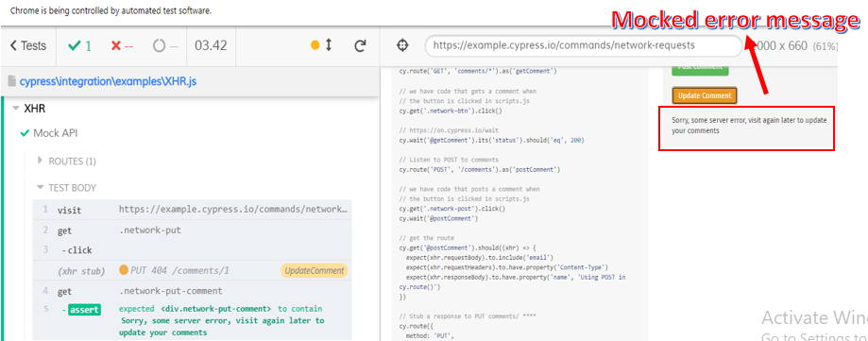868x341 pixels.
Task: Click the pending tests circle counter
Action: point(166,46)
